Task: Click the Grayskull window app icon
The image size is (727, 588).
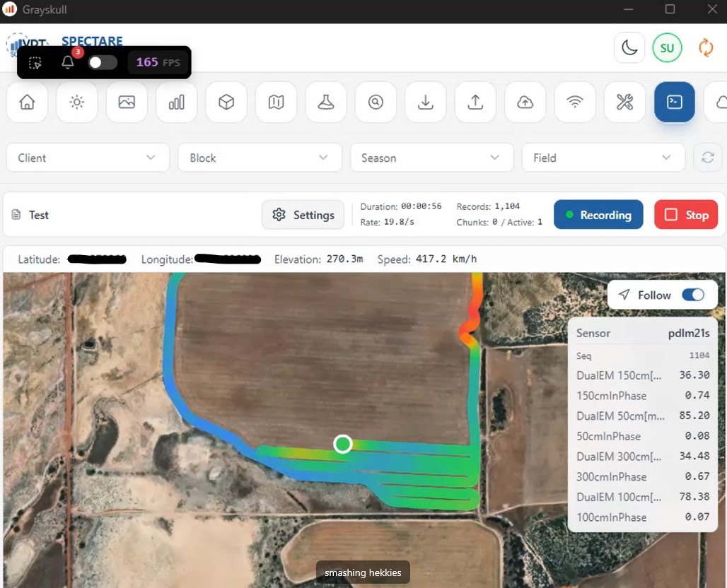Action: pos(10,8)
